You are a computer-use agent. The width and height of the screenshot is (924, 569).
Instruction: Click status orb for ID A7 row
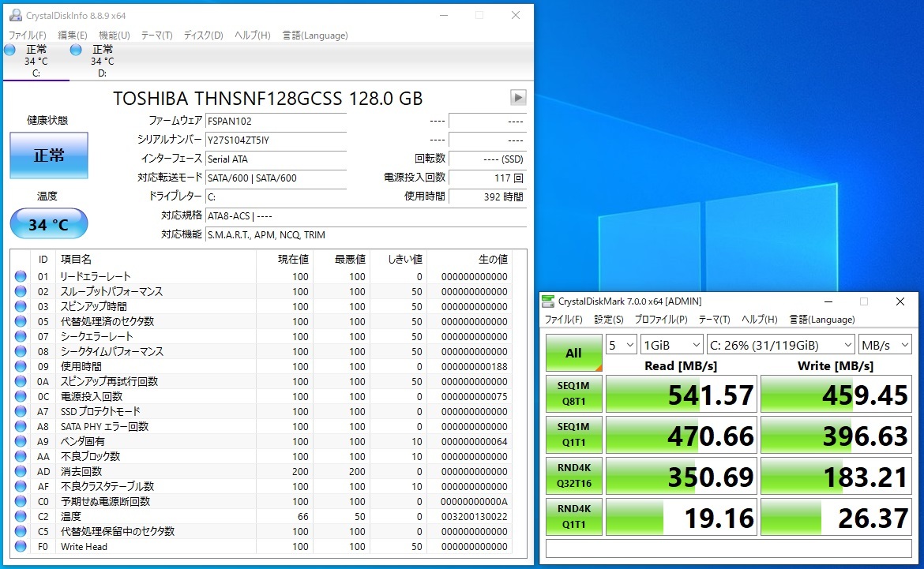coord(21,411)
